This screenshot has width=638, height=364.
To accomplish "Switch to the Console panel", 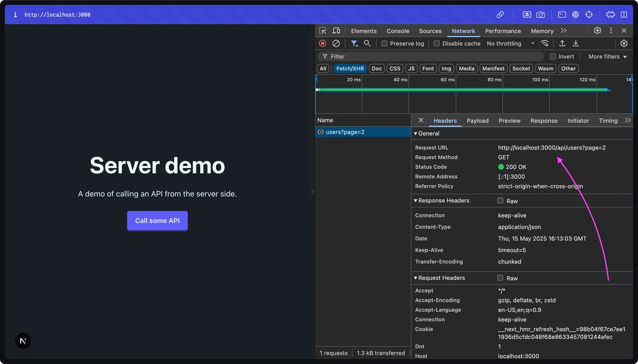I will pyautogui.click(x=398, y=31).
